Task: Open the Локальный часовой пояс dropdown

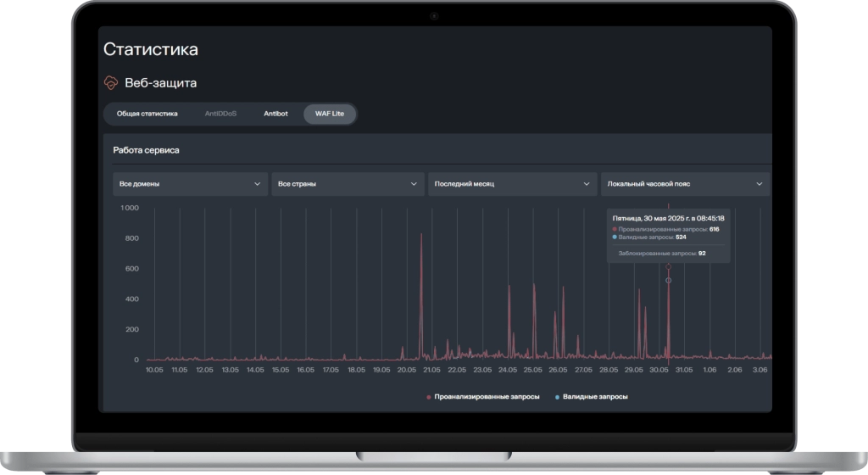Action: click(685, 184)
